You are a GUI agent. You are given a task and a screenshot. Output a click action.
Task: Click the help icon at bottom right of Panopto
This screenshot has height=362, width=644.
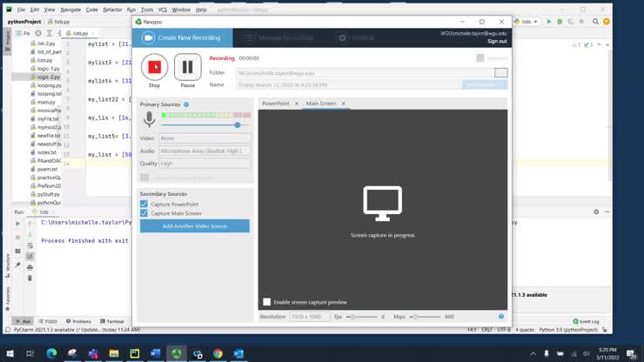(501, 317)
